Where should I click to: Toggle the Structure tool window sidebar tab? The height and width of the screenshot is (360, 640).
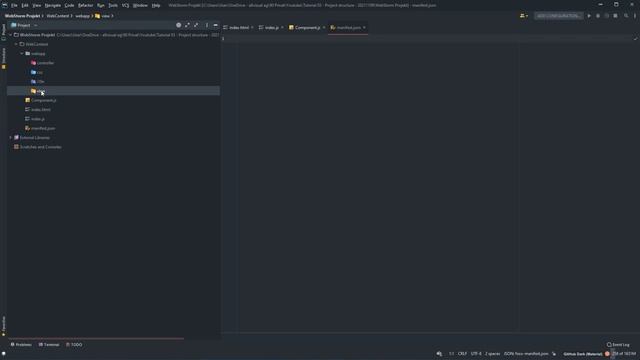coord(4,58)
